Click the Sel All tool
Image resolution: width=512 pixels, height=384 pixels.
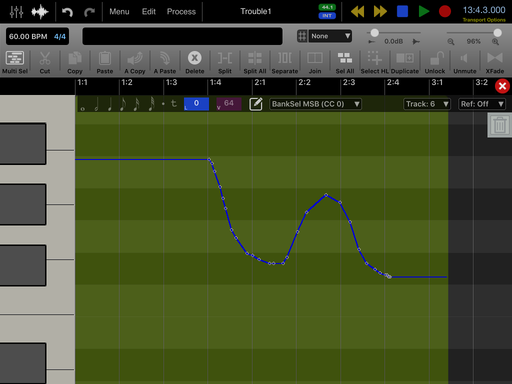[345, 63]
